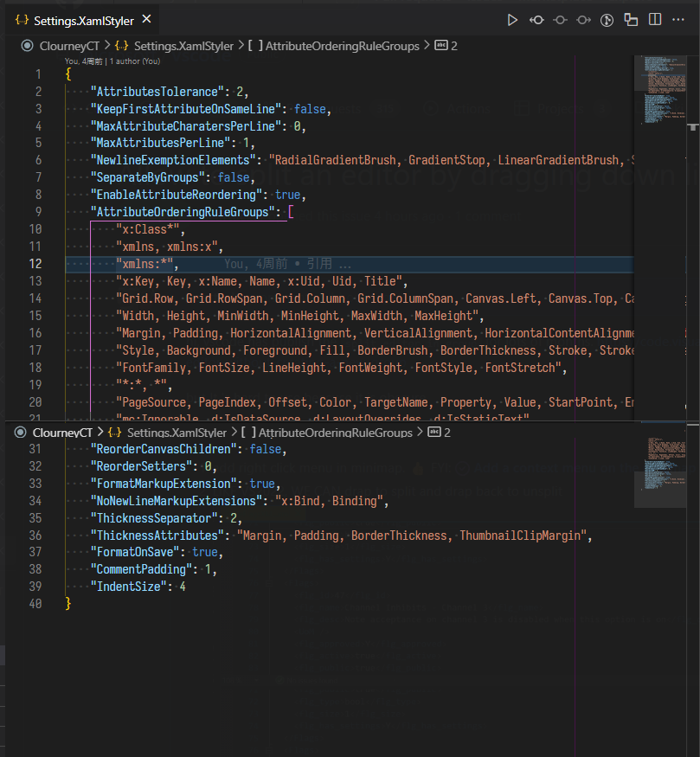Click the Split Editor icon

click(655, 19)
